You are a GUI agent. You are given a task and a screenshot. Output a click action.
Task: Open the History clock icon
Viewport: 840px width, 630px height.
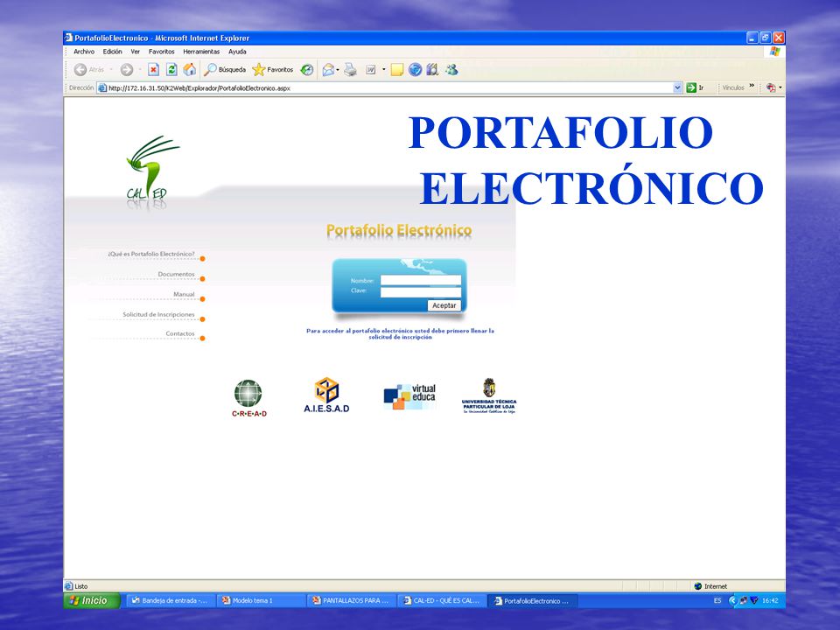307,70
